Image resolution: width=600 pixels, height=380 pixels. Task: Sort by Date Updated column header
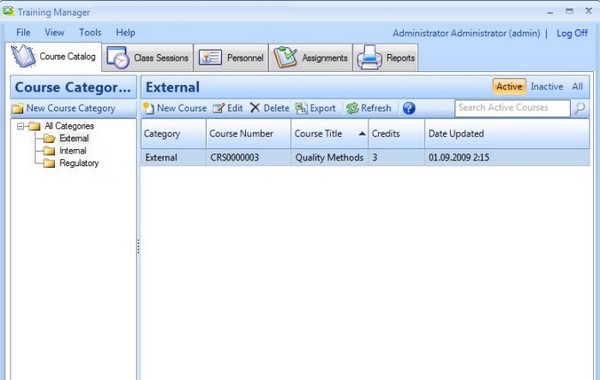(507, 134)
